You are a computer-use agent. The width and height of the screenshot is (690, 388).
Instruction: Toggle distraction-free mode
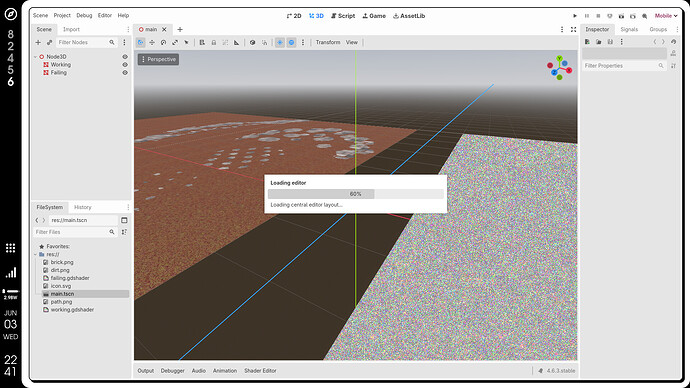coord(573,29)
